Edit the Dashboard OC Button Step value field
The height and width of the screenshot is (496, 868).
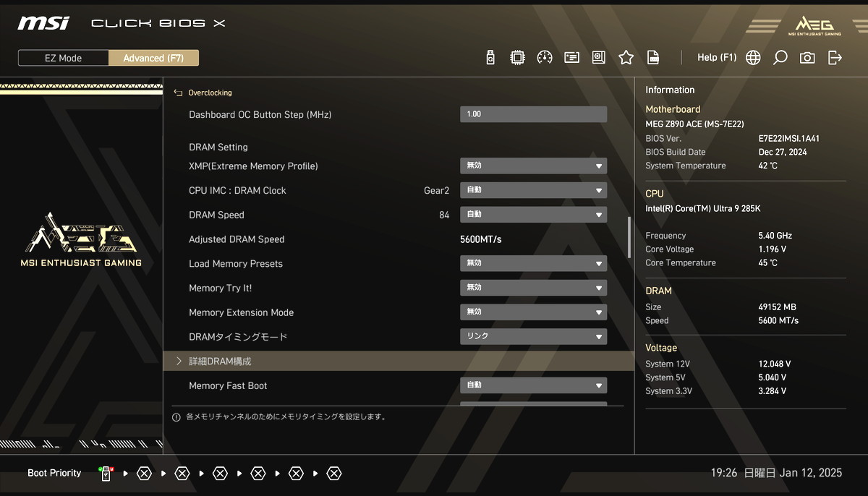(534, 114)
